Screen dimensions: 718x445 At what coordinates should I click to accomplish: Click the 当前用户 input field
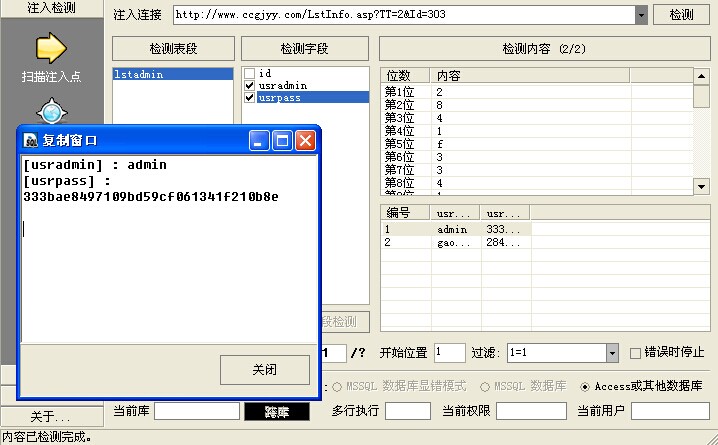click(x=670, y=411)
